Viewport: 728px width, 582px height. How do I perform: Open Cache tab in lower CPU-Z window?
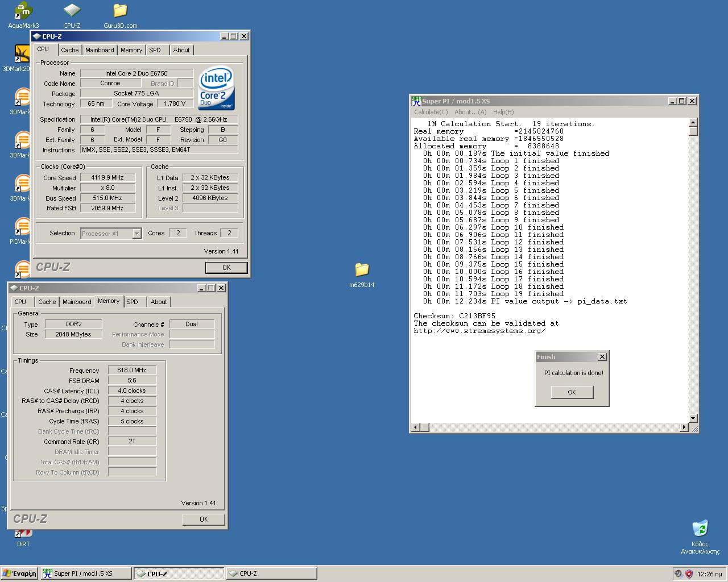click(47, 302)
